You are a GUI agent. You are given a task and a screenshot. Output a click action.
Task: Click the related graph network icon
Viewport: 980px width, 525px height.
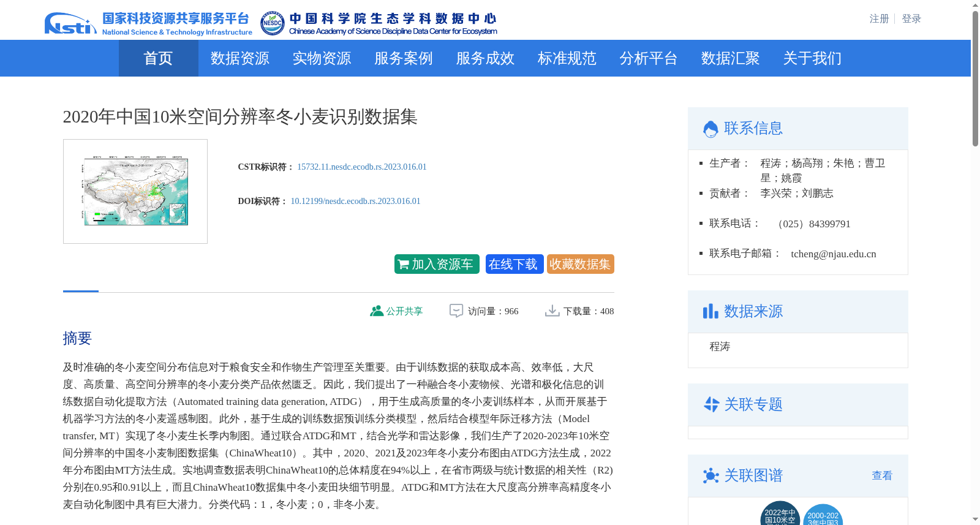tap(710, 475)
